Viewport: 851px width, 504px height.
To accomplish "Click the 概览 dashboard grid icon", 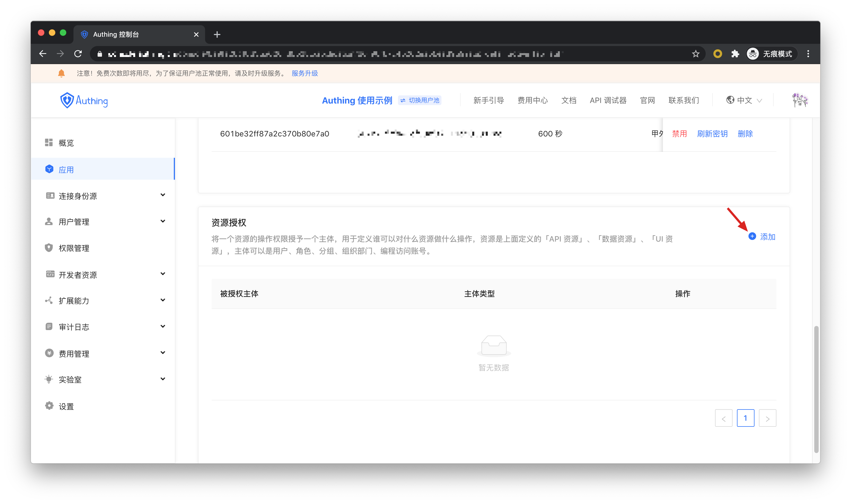I will tap(49, 143).
